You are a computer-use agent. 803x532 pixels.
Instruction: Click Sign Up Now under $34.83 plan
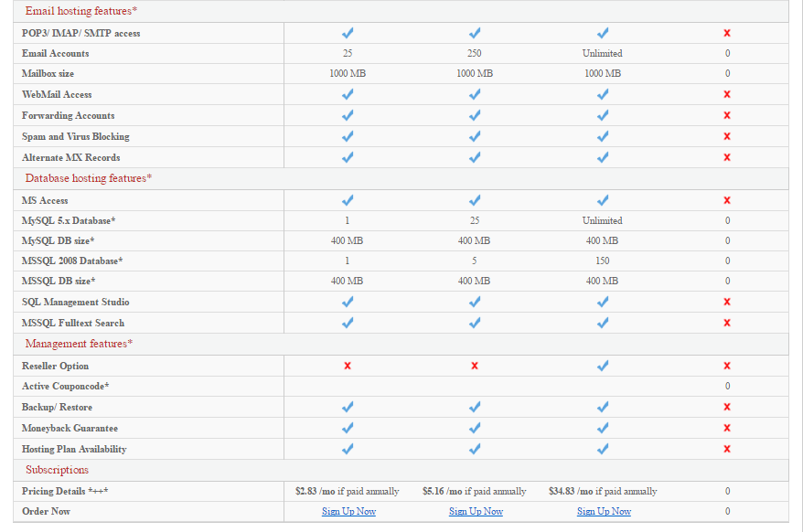(x=604, y=511)
